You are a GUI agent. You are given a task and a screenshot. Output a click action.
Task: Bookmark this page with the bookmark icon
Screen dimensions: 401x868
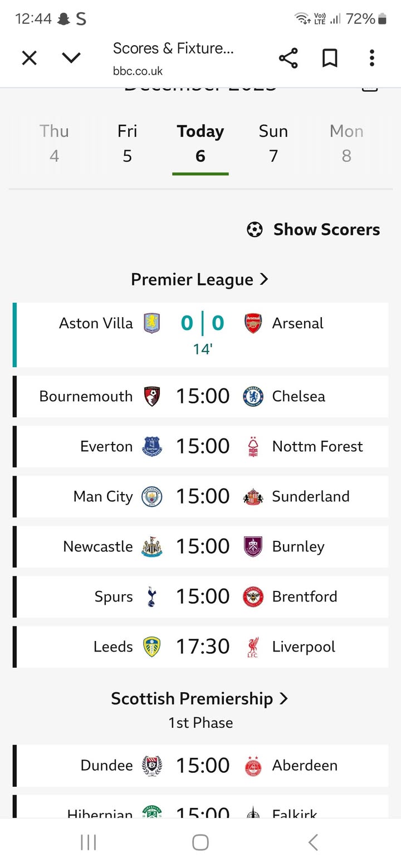(x=330, y=58)
